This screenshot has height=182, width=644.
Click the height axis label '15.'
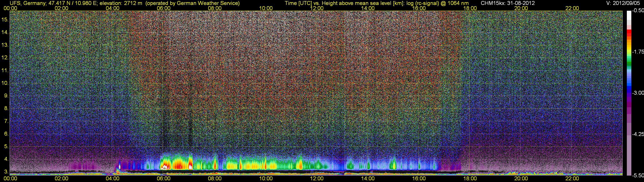[x=5, y=19]
